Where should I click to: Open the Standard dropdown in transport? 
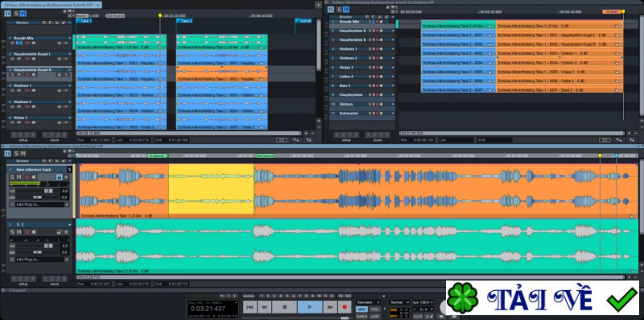point(369,302)
